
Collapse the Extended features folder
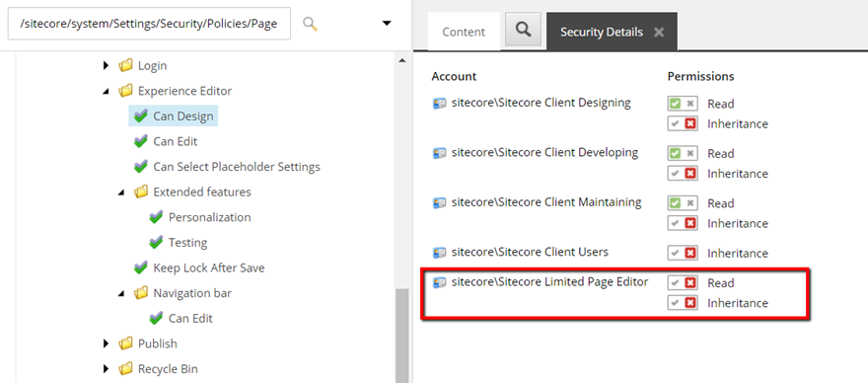pos(121,192)
